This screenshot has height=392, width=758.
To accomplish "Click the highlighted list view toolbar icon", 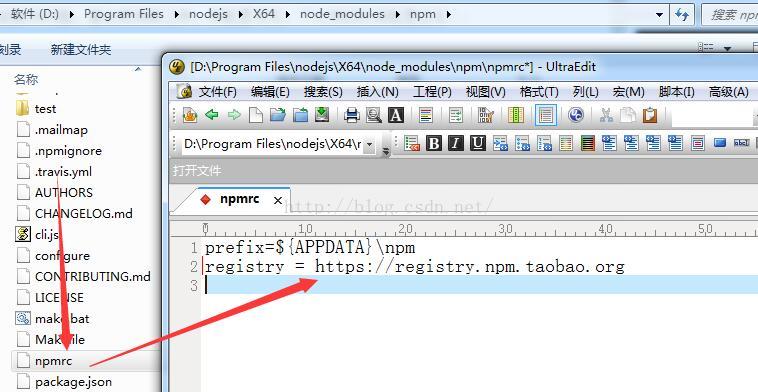I will 546,115.
